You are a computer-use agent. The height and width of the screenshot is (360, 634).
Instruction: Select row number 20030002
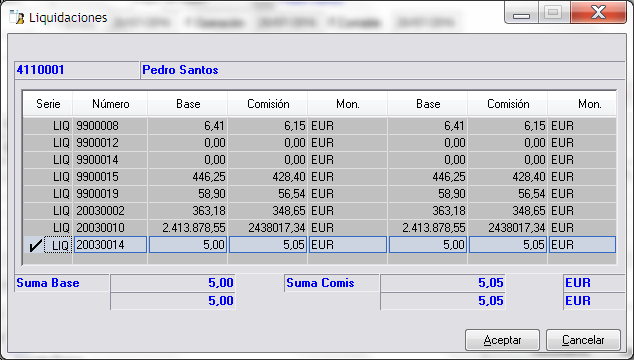click(x=319, y=211)
